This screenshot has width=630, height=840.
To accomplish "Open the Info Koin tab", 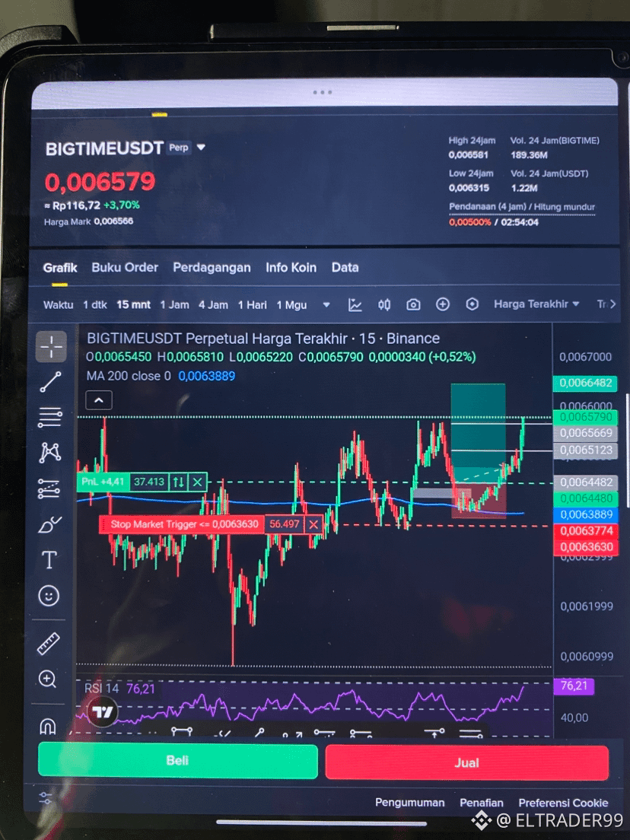I will coord(291,267).
